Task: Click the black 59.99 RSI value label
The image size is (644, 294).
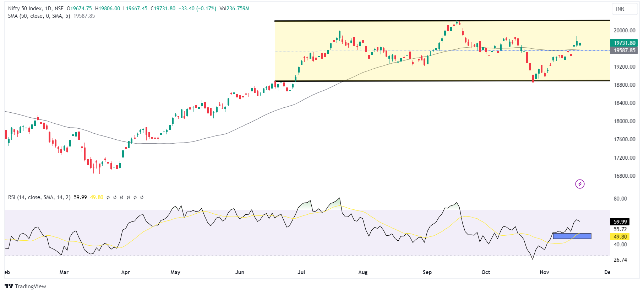Action: tap(620, 222)
